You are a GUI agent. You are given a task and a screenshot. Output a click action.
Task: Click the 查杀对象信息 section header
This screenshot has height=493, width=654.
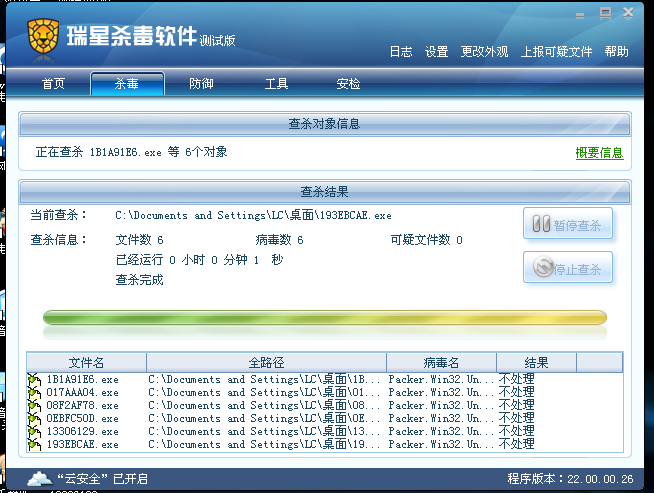point(324,123)
